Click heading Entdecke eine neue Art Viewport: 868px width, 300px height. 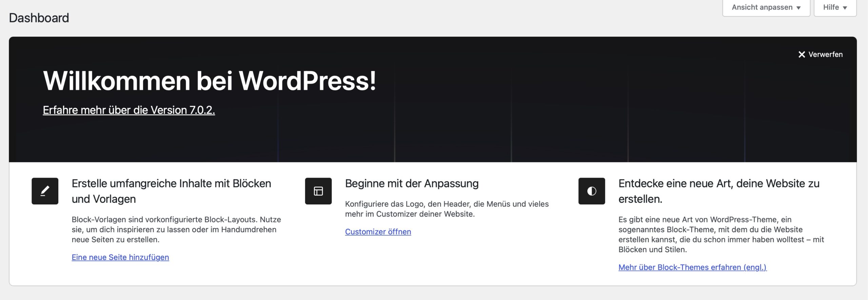coord(719,191)
